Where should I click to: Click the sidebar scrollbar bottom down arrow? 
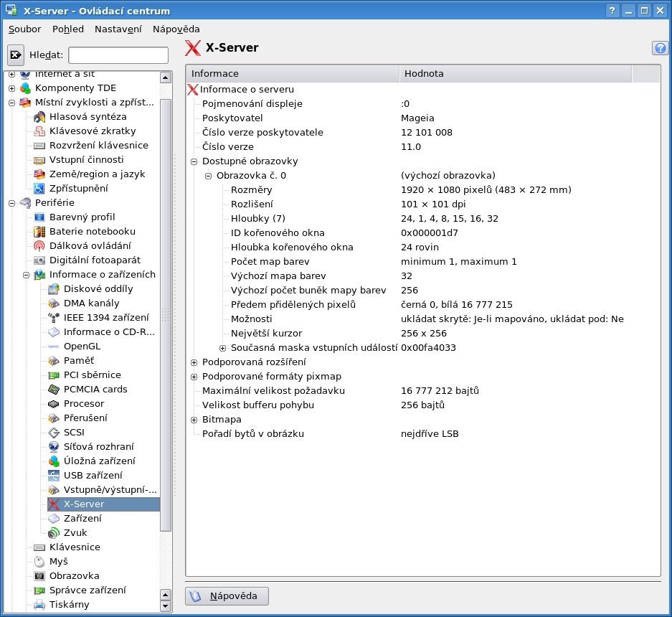coord(166,606)
